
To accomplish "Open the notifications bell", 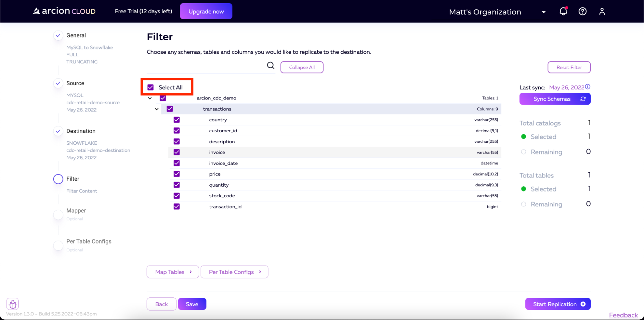I will pyautogui.click(x=563, y=11).
